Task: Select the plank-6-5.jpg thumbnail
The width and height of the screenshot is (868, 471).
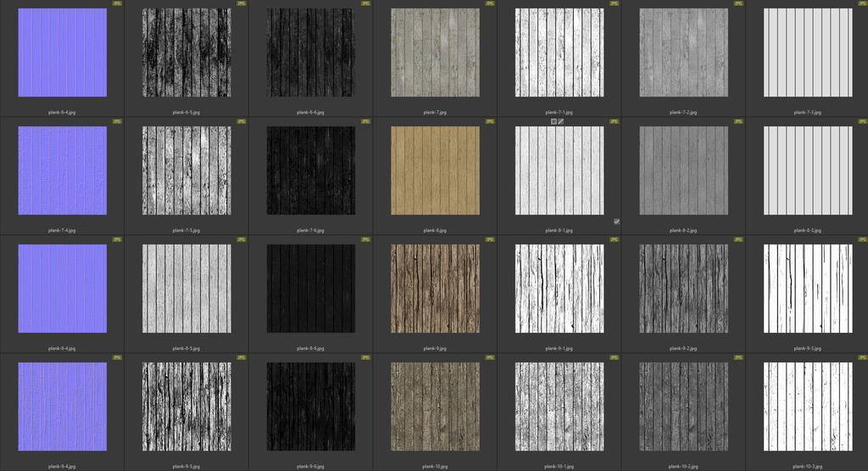Action: tap(186, 53)
